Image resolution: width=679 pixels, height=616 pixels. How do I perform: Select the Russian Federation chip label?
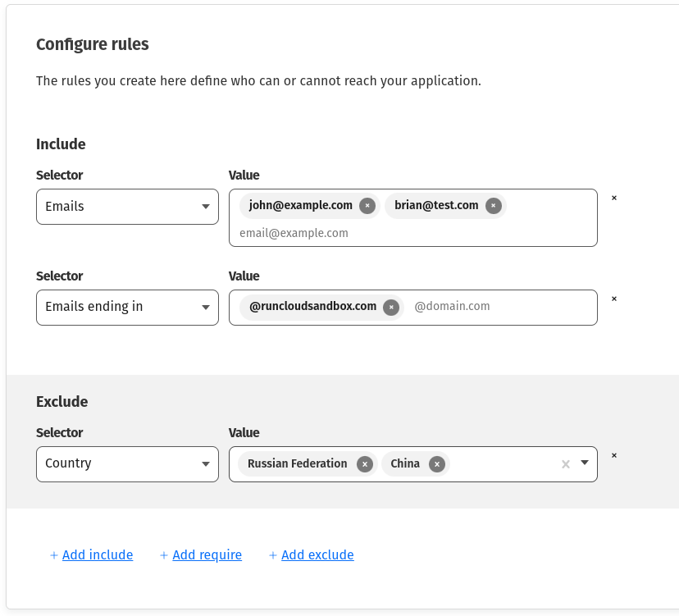click(297, 464)
